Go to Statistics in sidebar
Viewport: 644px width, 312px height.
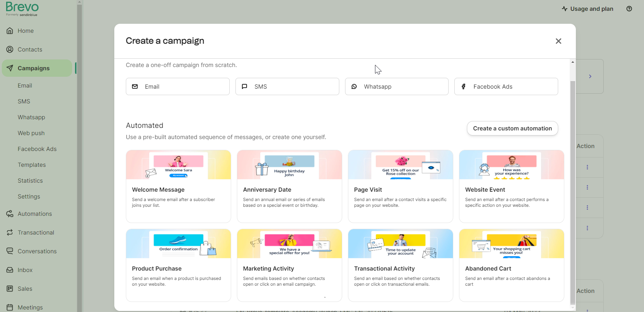[x=30, y=181]
